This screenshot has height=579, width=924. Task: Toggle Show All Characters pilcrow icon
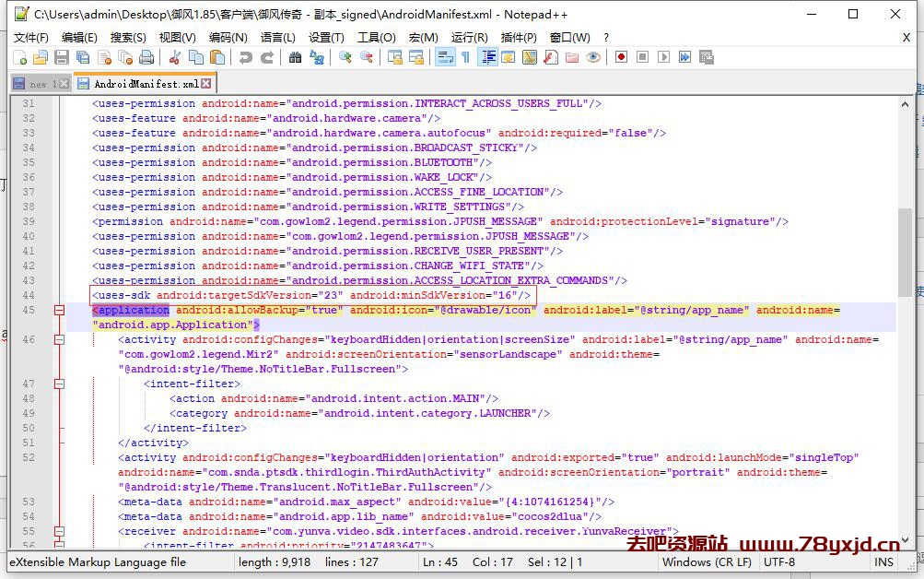(x=465, y=57)
